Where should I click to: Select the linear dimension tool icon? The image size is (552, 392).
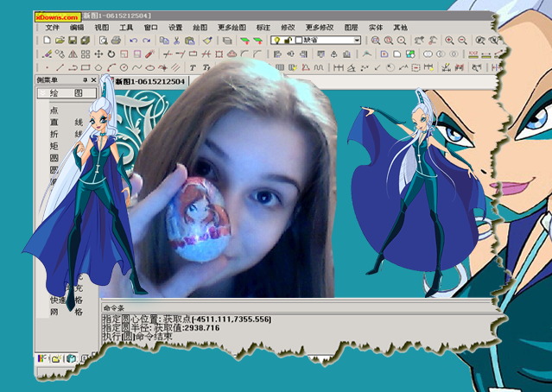click(x=339, y=67)
